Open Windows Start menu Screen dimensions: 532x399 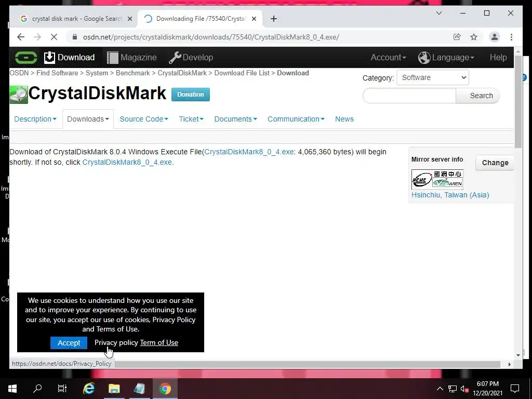coord(12,389)
